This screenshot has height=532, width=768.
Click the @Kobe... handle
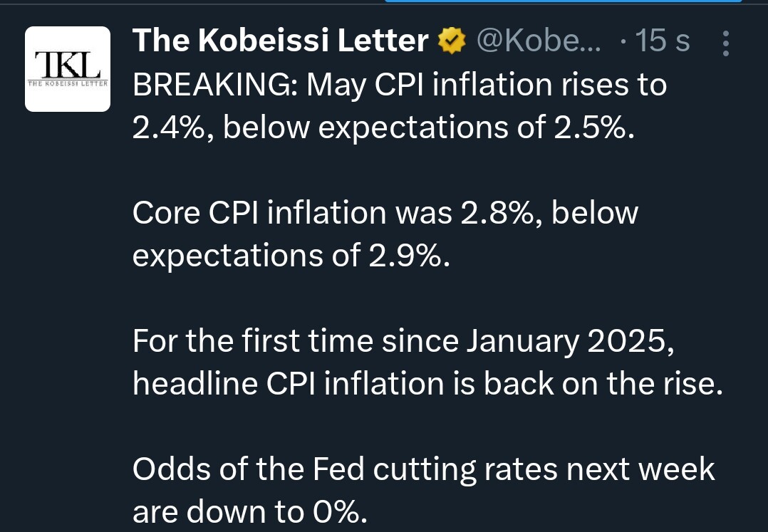point(539,41)
